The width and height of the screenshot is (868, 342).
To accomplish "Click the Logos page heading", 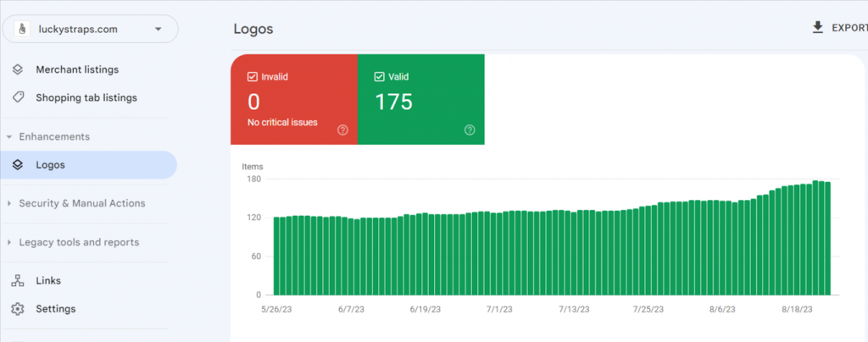I will [253, 29].
